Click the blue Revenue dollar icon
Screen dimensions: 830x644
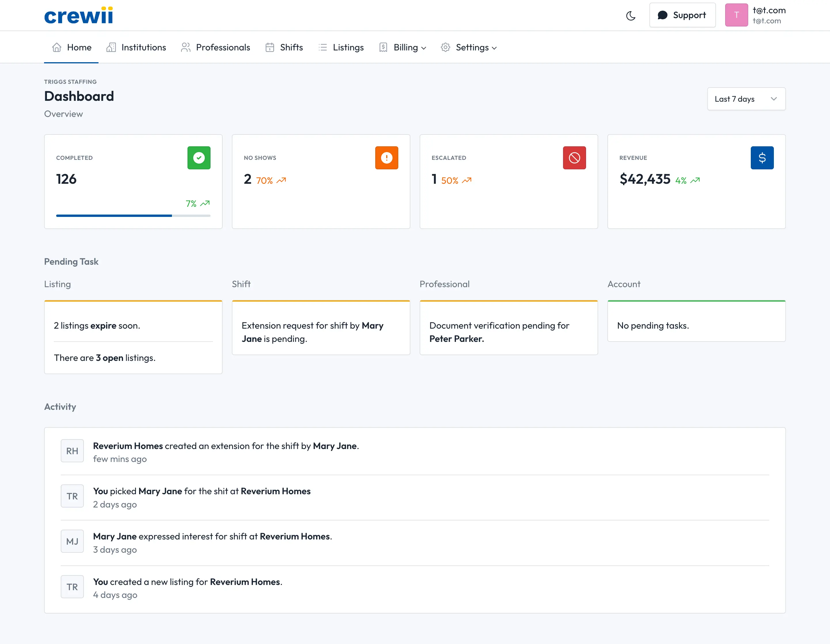tap(762, 158)
